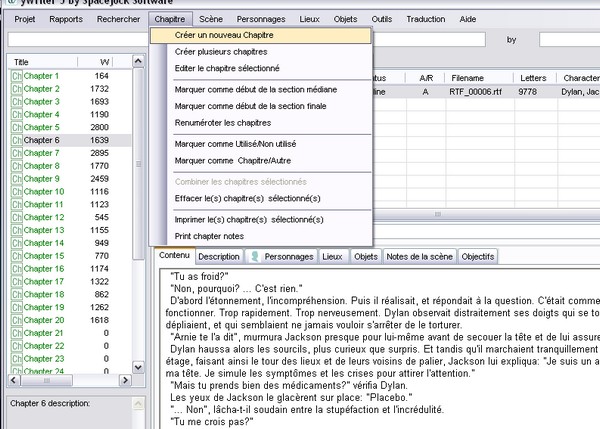Open the Scène menu
This screenshot has width=600, height=429.
click(211, 19)
